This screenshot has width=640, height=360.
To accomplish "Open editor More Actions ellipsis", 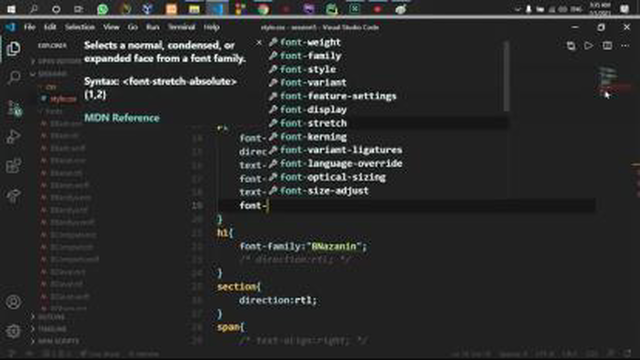I will (x=625, y=46).
